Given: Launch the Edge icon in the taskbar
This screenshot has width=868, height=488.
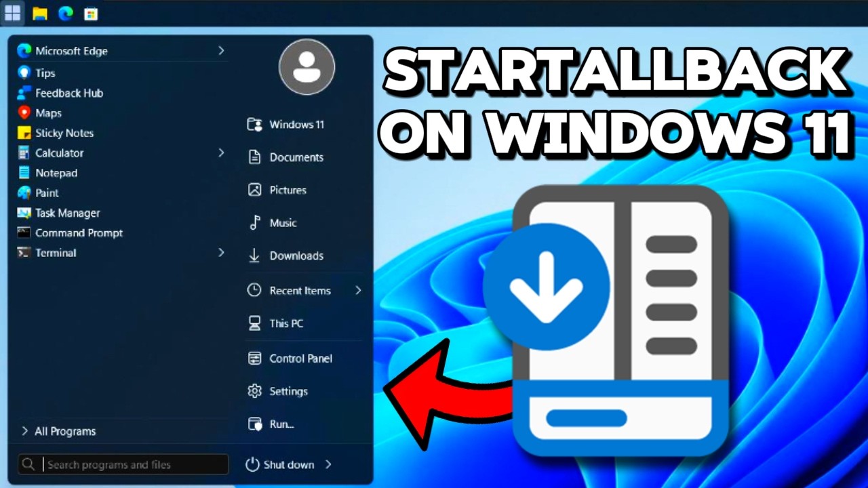Looking at the screenshot, I should 66,13.
